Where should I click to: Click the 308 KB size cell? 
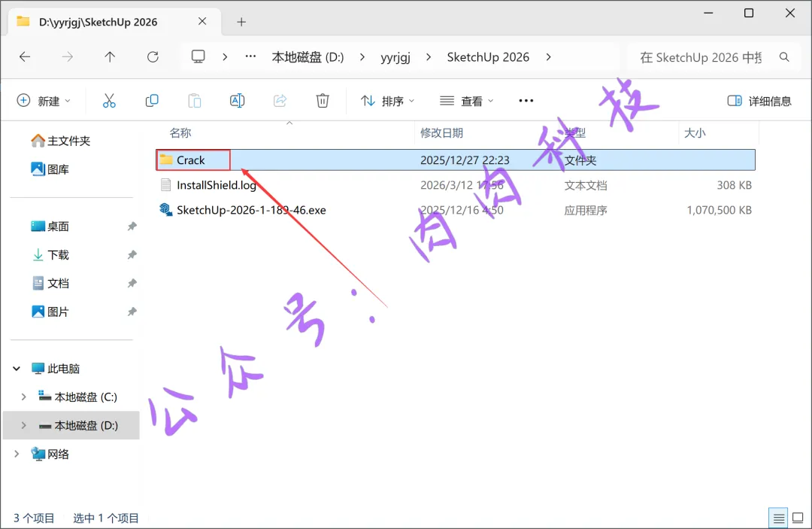point(734,185)
